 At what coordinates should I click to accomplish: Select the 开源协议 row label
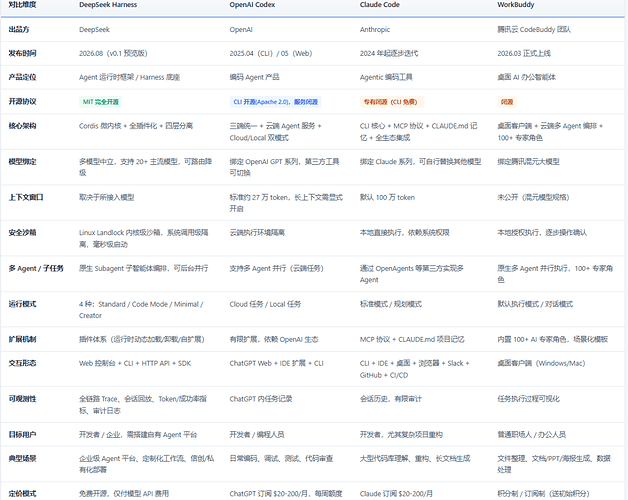[x=22, y=101]
